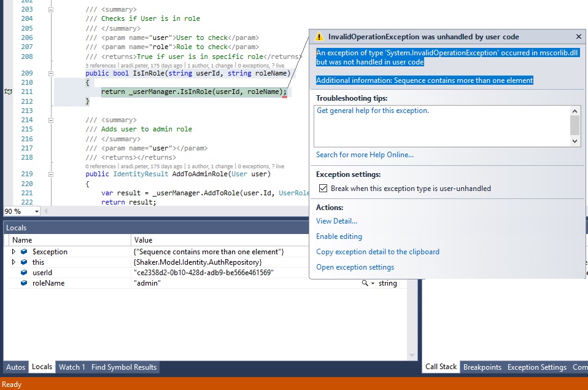
Task: Click the roleName value "admin"
Action: [147, 283]
